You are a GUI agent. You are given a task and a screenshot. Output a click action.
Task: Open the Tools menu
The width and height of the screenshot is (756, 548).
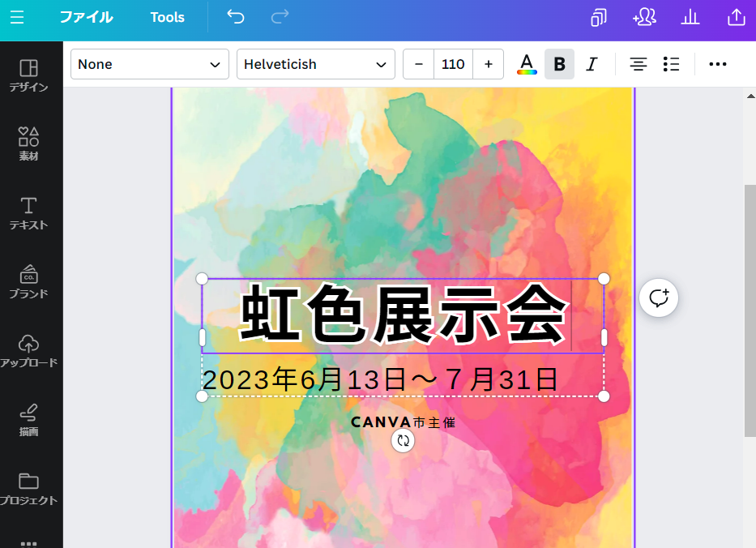click(x=167, y=17)
